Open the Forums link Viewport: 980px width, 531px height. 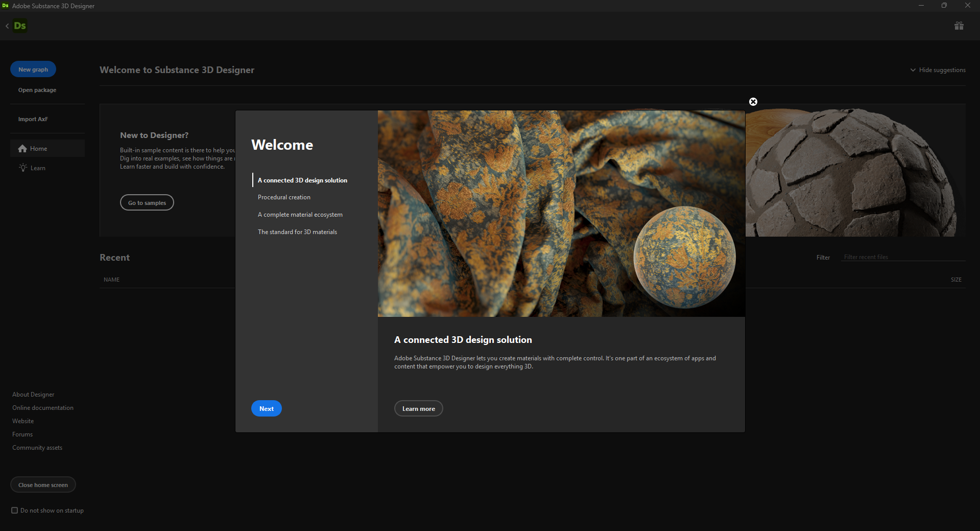[22, 434]
